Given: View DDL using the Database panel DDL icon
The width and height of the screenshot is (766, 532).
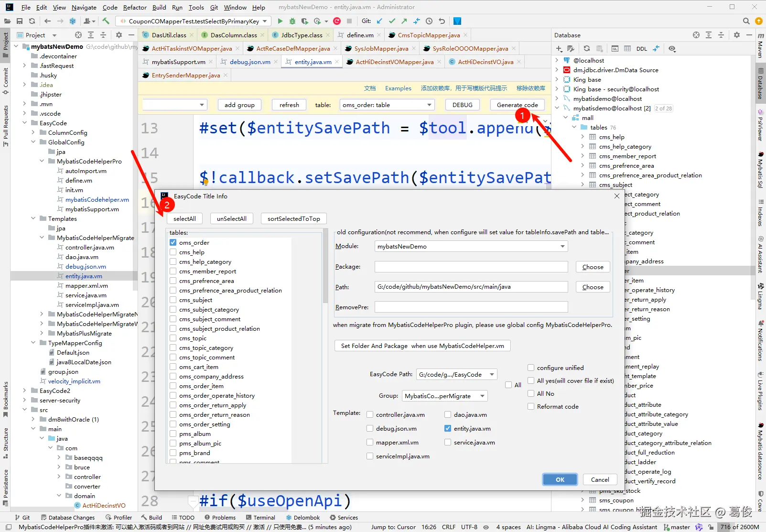Looking at the screenshot, I should coord(642,48).
